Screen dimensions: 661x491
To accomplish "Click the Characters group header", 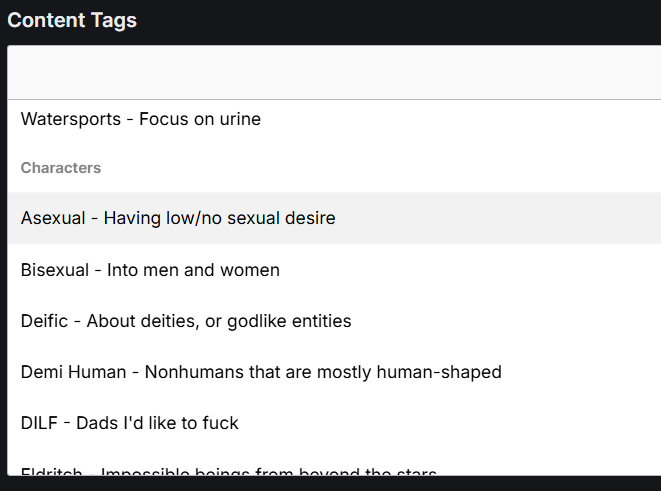I will click(x=61, y=168).
